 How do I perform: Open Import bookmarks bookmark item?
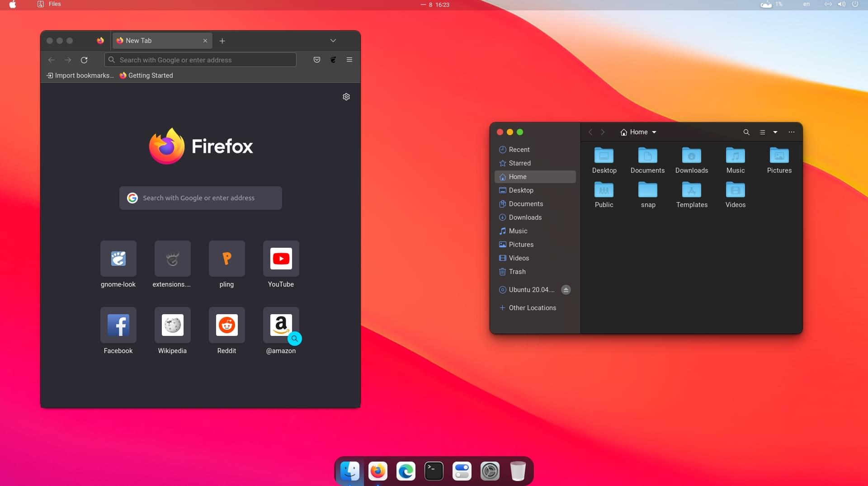[x=80, y=75]
